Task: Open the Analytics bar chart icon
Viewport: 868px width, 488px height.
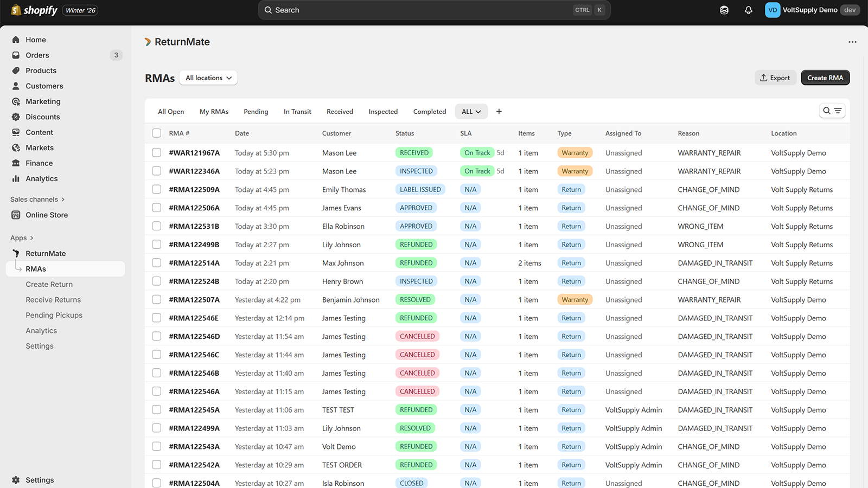Action: coord(16,179)
